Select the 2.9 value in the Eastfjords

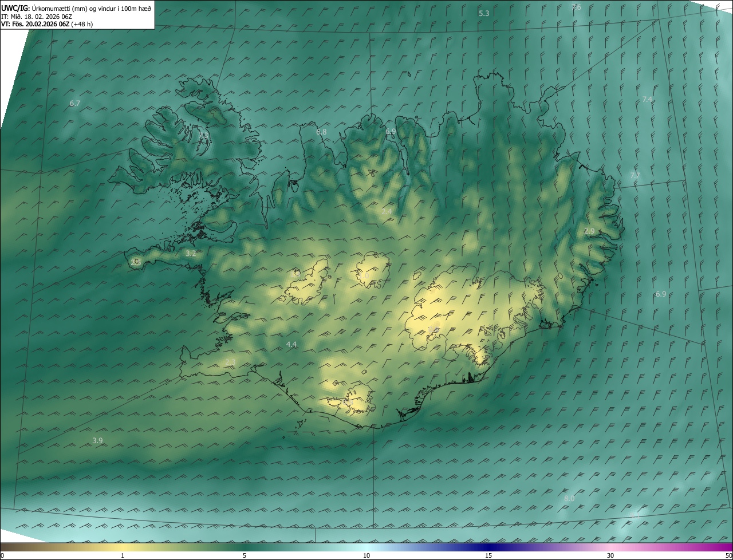[589, 231]
